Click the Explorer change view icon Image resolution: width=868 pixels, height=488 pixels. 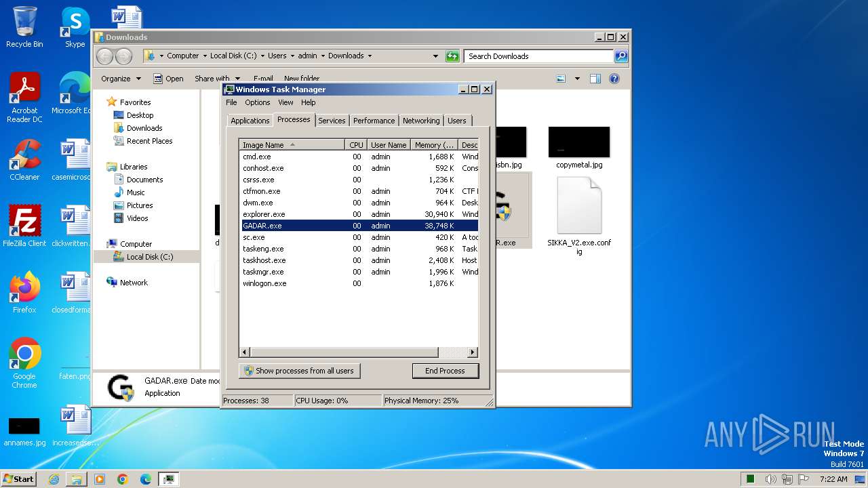pos(561,79)
